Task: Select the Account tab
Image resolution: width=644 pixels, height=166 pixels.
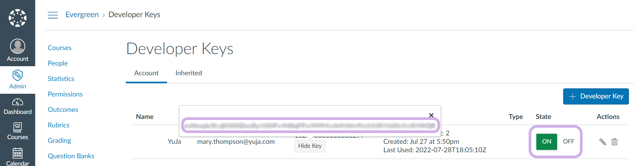Action: [146, 73]
